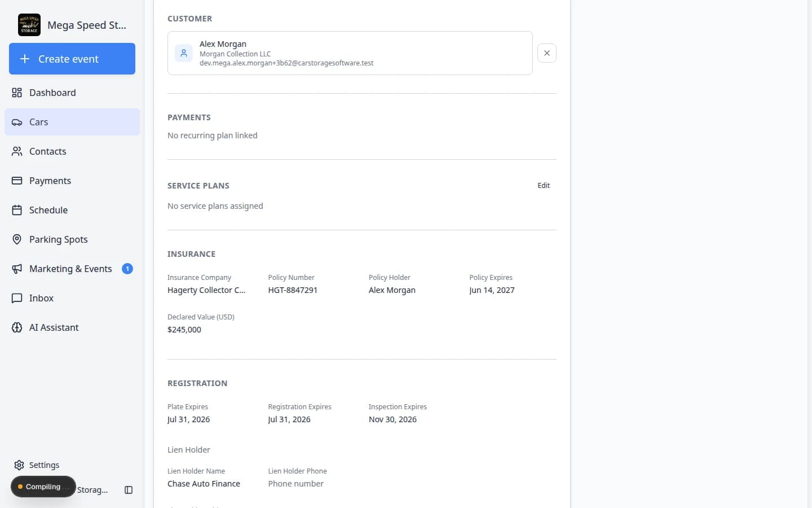This screenshot has height=508, width=812.
Task: Click the customer avatar icon
Action: (x=184, y=53)
